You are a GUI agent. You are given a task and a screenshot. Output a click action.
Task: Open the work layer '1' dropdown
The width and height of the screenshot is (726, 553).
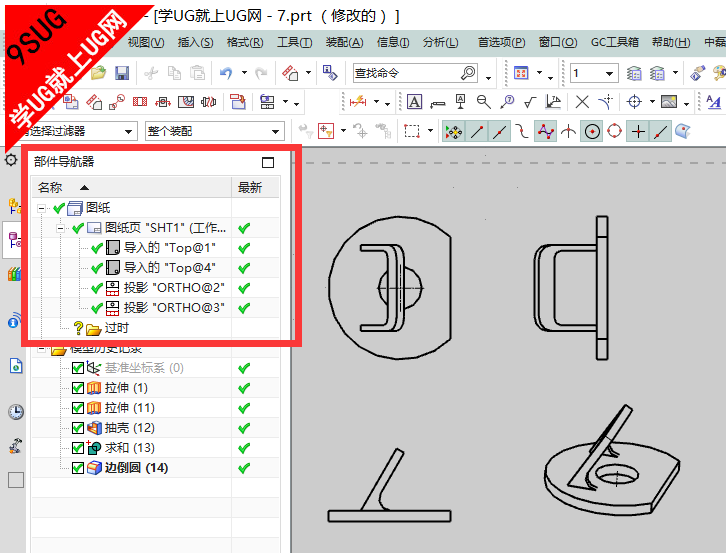click(609, 73)
